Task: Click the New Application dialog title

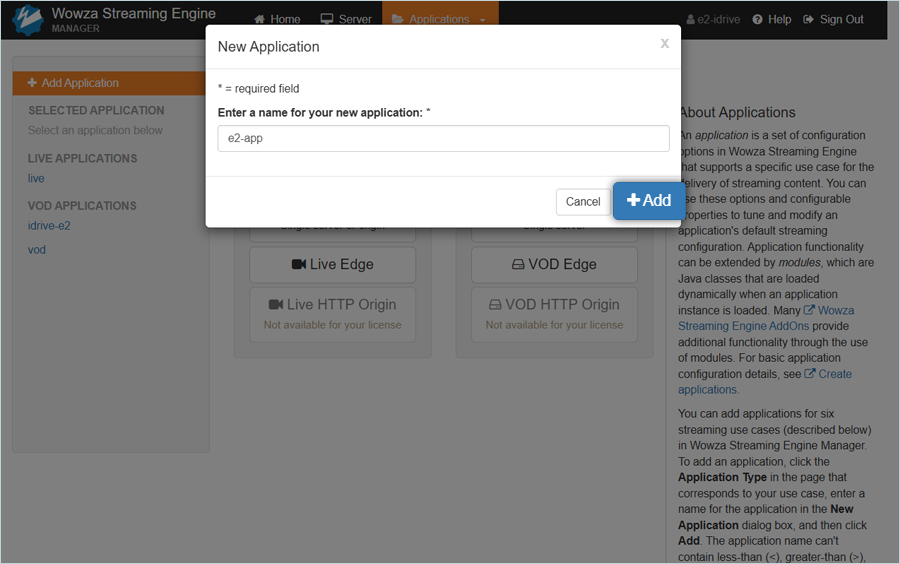Action: [x=269, y=47]
